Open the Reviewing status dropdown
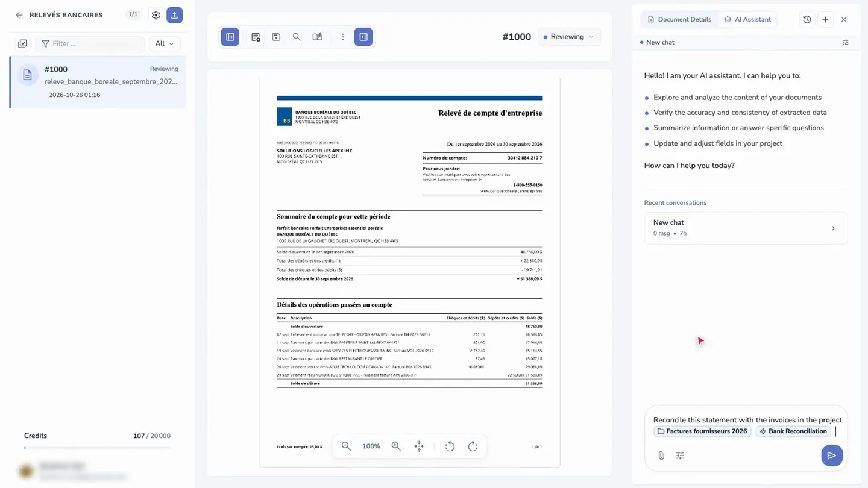This screenshot has width=868, height=488. click(569, 37)
